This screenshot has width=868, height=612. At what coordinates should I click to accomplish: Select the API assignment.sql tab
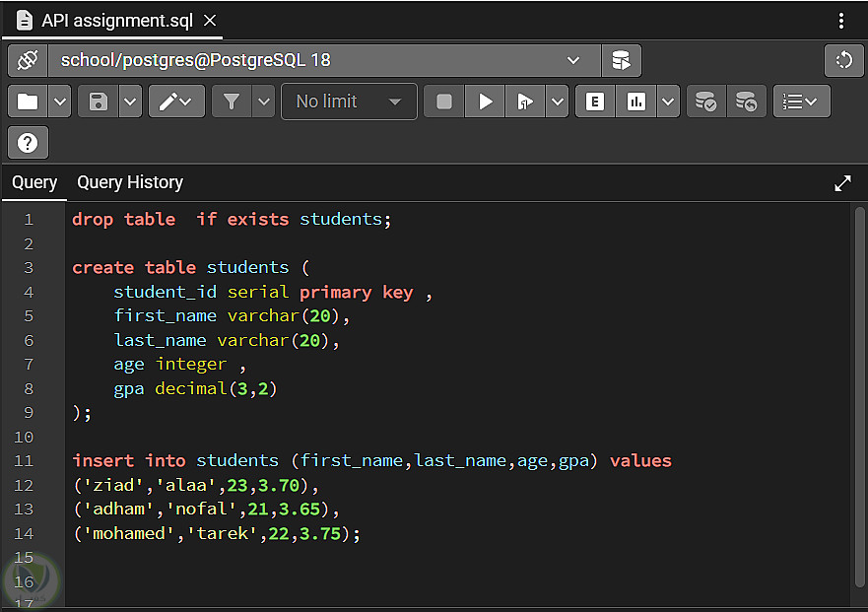118,21
